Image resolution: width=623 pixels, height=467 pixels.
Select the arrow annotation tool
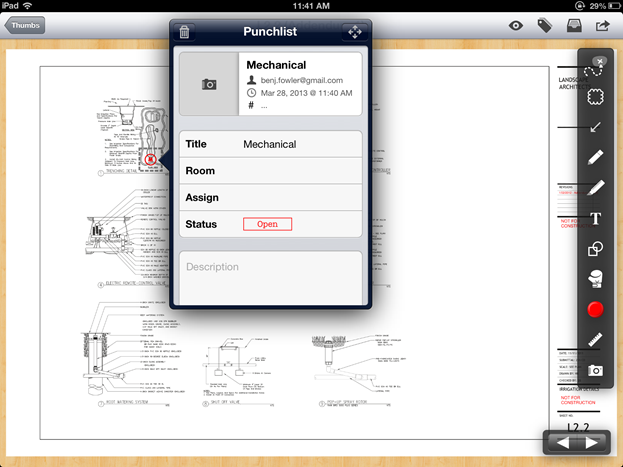(595, 127)
